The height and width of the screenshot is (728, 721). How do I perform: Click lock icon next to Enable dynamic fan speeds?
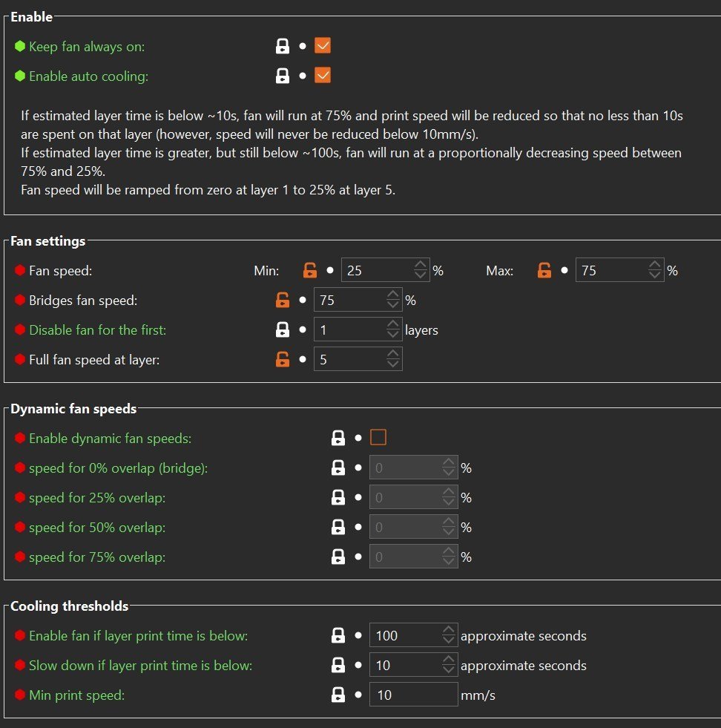point(338,438)
